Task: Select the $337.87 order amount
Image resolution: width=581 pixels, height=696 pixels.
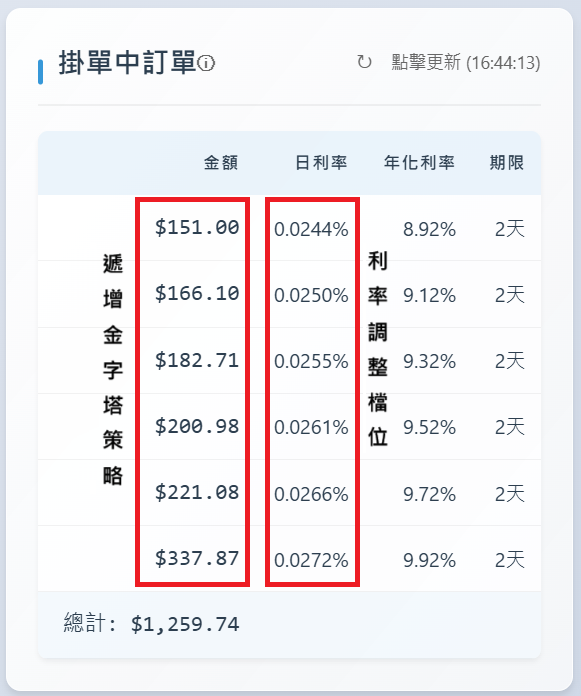Action: pos(197,558)
